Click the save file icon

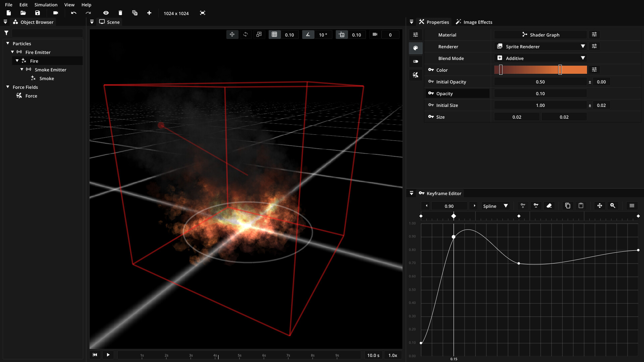tap(38, 13)
